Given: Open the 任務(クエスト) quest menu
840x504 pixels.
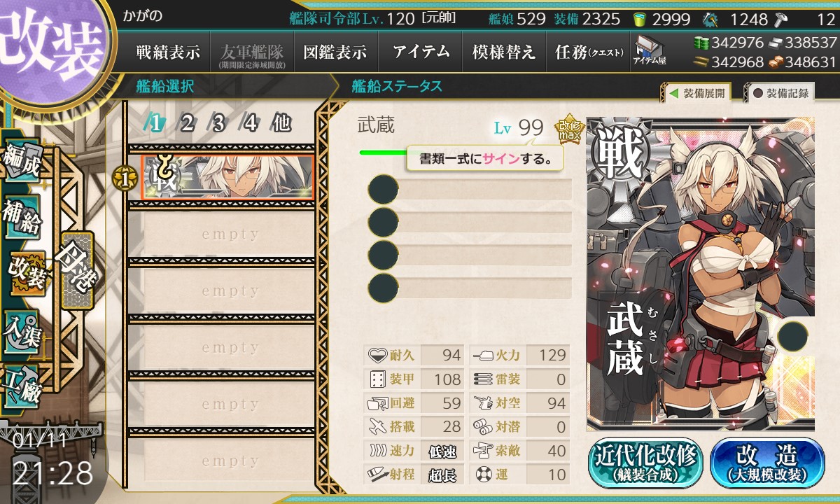Looking at the screenshot, I should coord(588,52).
